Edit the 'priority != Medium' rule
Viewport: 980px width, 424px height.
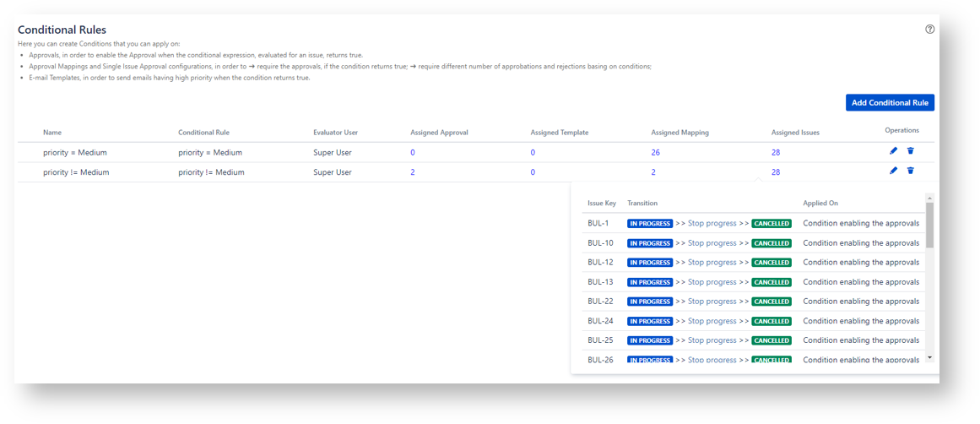893,171
